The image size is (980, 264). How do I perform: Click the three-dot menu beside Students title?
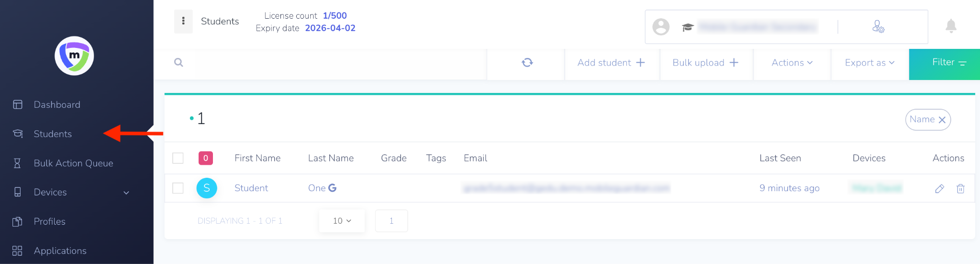(x=183, y=22)
